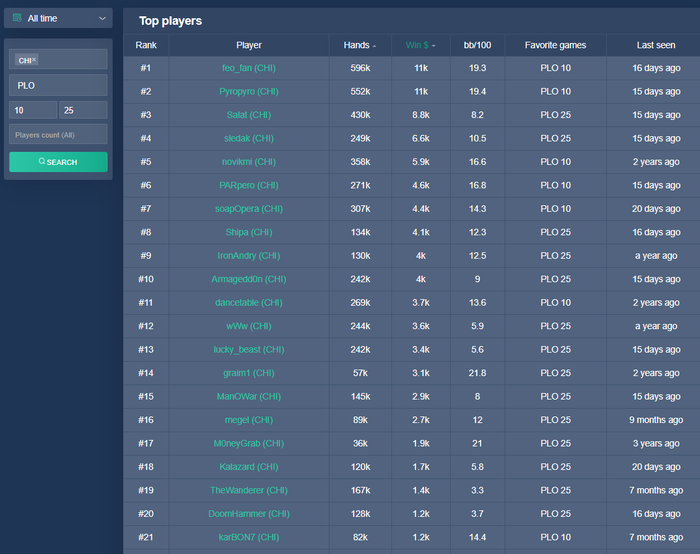Open player sledak (CHI) profile
The height and width of the screenshot is (554, 700).
249,138
